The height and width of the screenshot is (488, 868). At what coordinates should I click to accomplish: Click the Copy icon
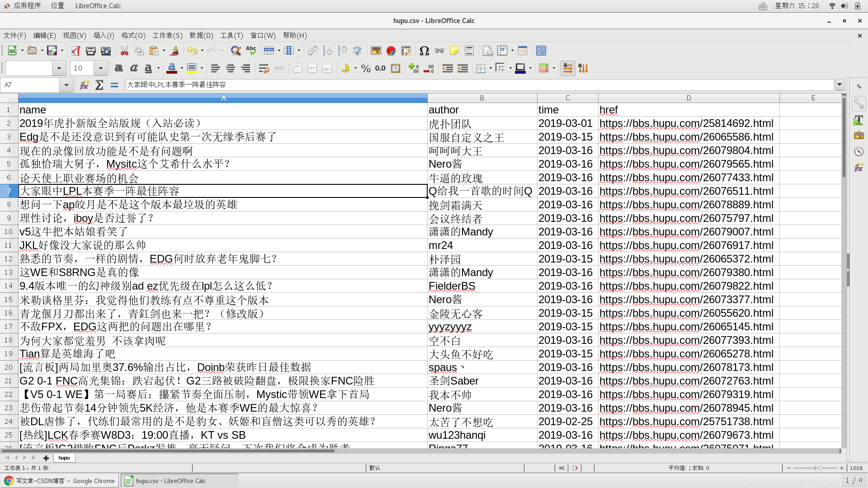(x=139, y=51)
